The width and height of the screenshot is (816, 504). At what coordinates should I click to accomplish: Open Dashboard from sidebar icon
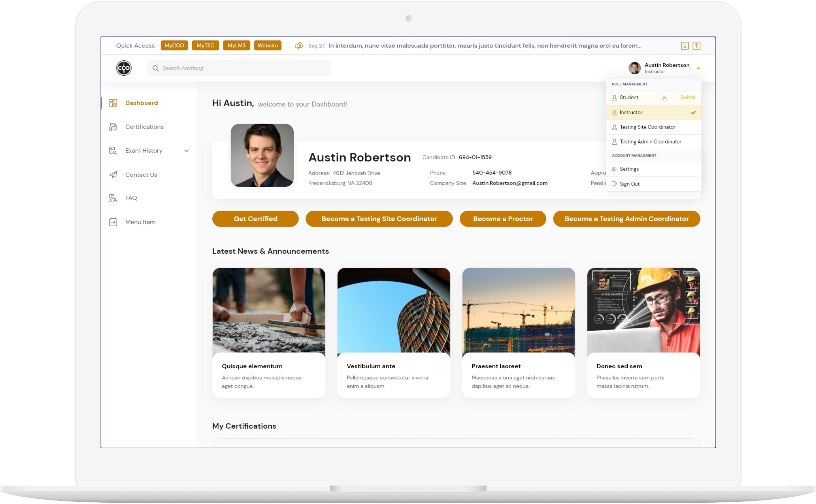(113, 103)
